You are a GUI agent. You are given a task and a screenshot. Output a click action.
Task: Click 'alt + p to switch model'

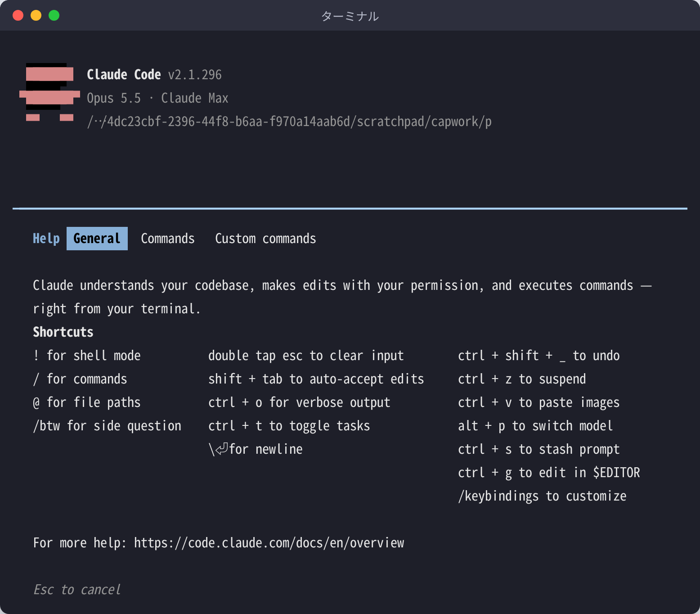click(x=535, y=426)
